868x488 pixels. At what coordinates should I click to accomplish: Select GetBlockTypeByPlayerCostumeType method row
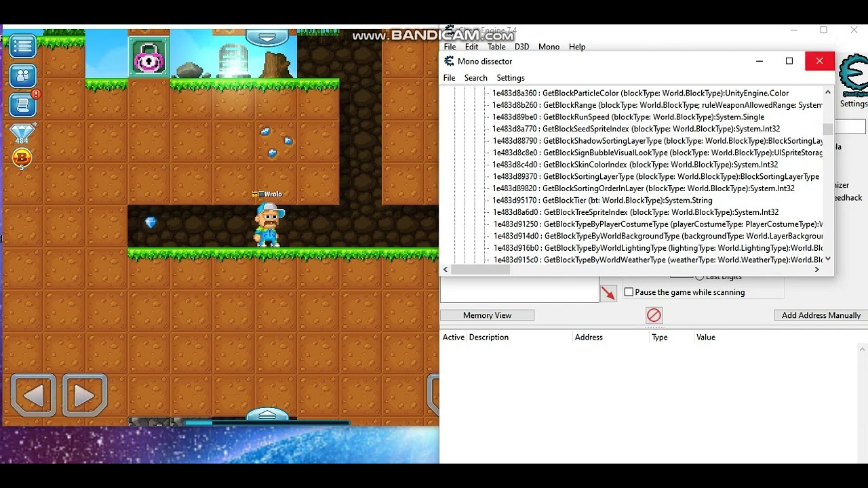coord(657,224)
